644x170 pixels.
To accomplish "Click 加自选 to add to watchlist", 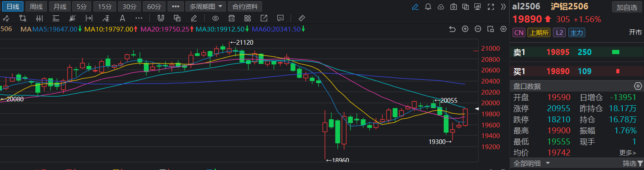I will [x=627, y=7].
